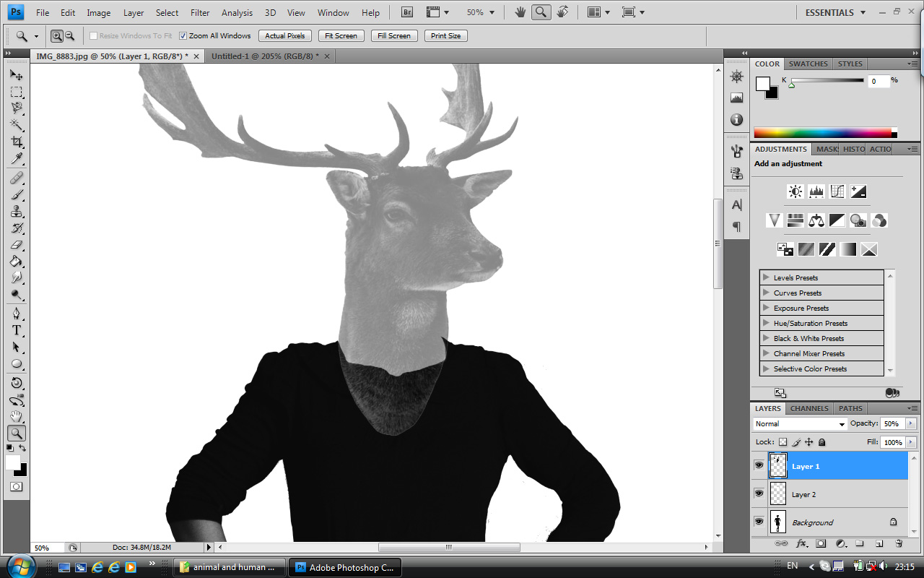This screenshot has width=924, height=578.
Task: Select the Move tool
Action: (x=16, y=74)
